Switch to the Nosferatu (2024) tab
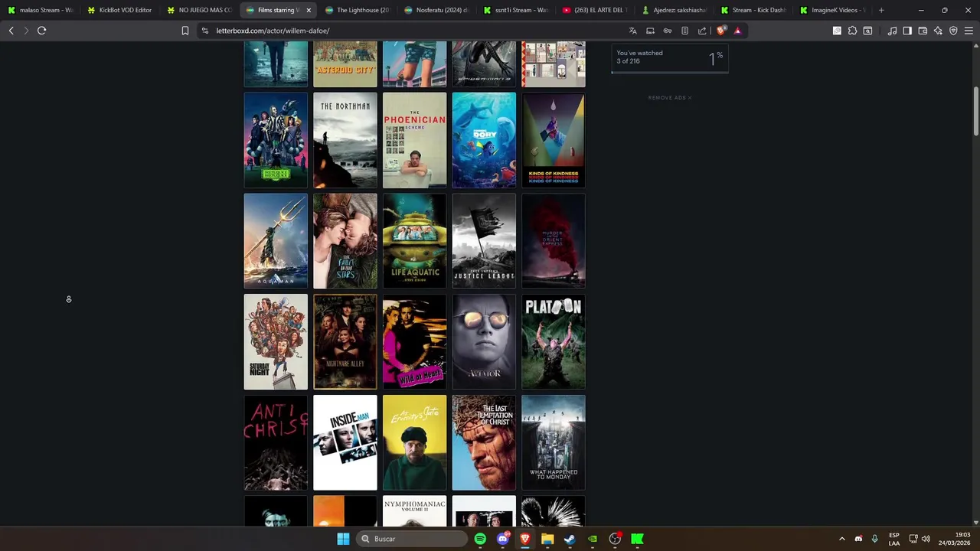Image resolution: width=980 pixels, height=551 pixels. coord(436,10)
